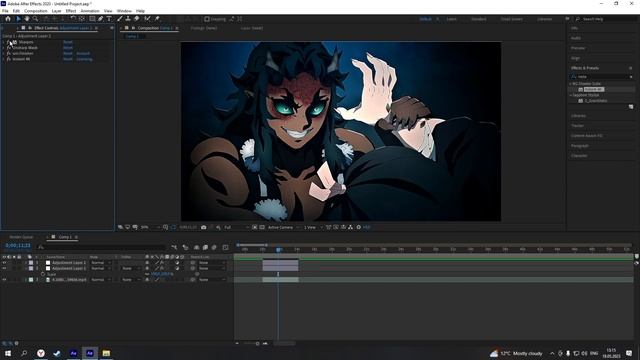
Task: Select the Brush tool
Action: pos(120,19)
